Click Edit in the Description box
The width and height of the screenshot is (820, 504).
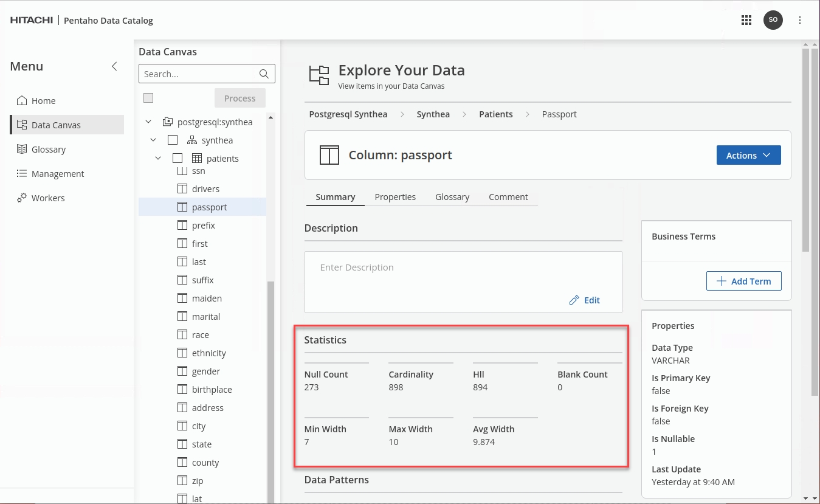coord(585,300)
